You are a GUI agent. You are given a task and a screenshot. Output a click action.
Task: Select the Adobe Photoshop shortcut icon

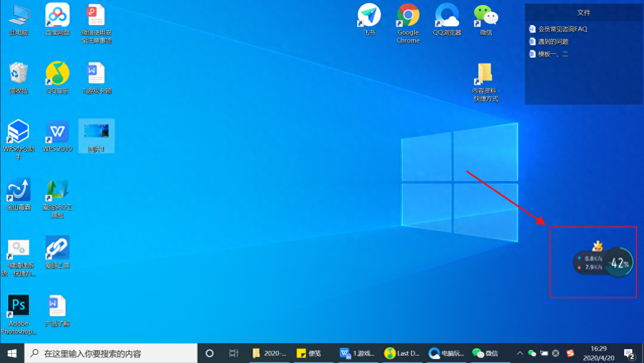point(19,307)
